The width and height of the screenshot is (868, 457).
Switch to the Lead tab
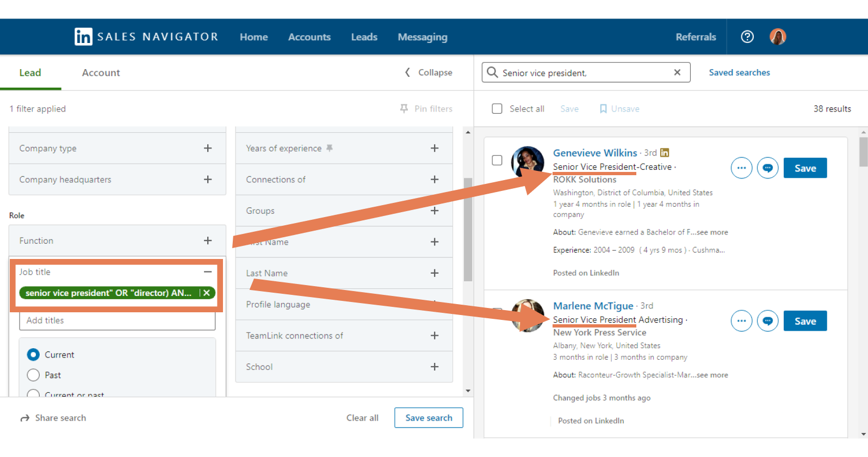(x=30, y=73)
